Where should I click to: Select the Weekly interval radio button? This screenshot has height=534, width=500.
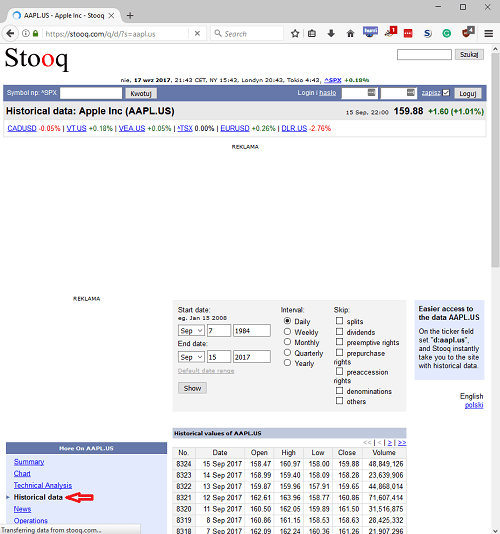point(287,331)
